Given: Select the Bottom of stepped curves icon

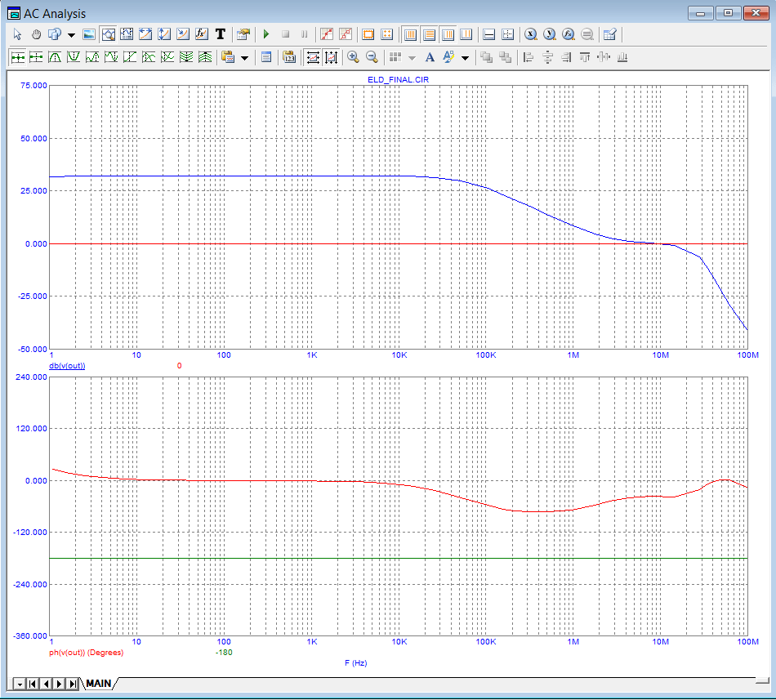Looking at the screenshot, I should [x=205, y=57].
